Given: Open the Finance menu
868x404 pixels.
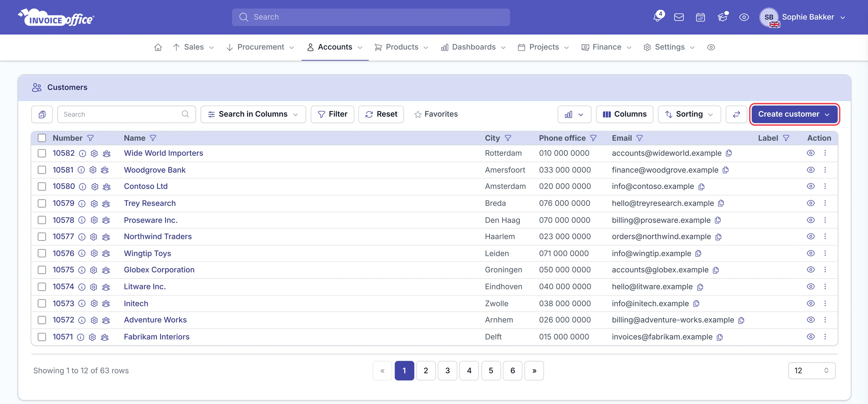Looking at the screenshot, I should pyautogui.click(x=607, y=47).
